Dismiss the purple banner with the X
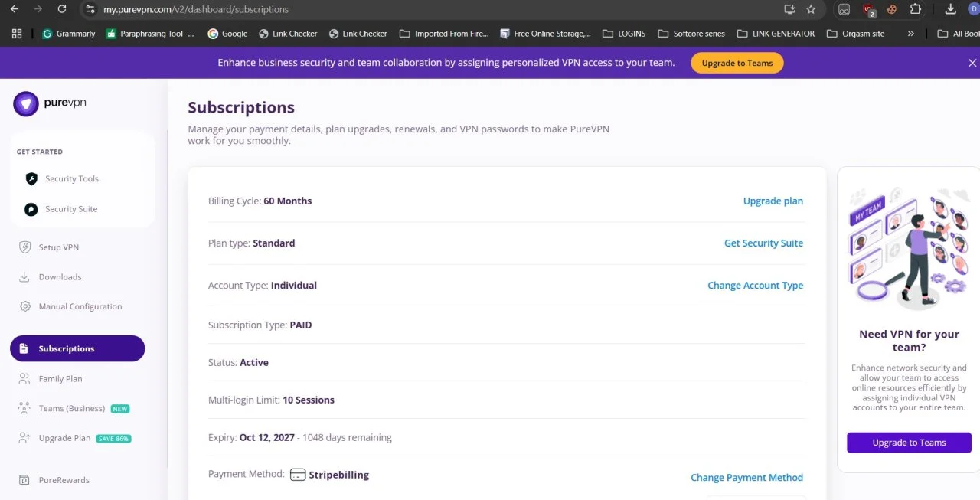Screen dimensions: 980x500 (972, 63)
